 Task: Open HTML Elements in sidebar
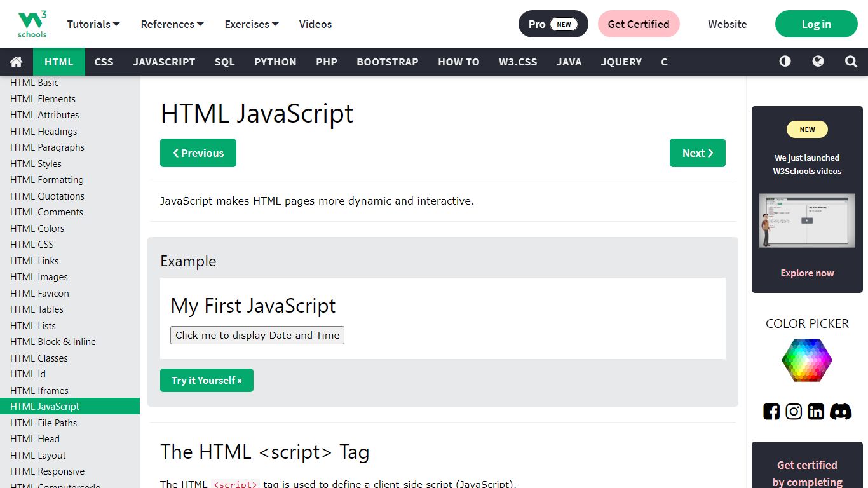[x=70, y=98]
